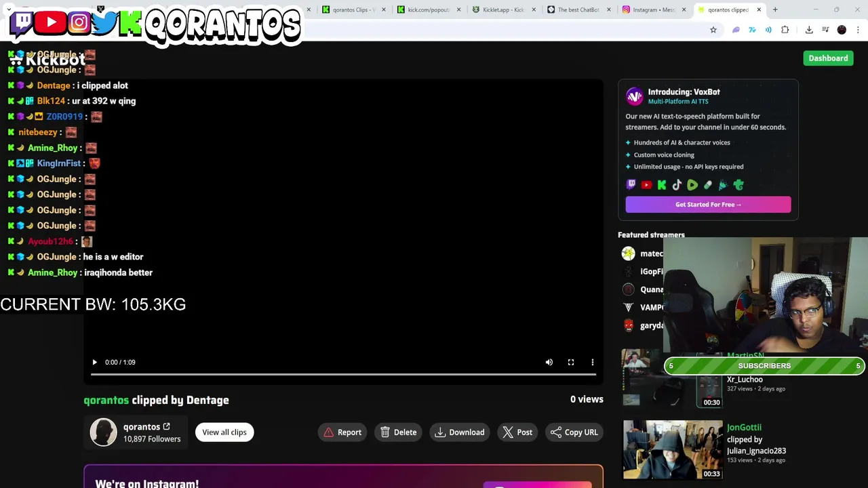Click the purple extension icon in toolbar

coord(736,30)
